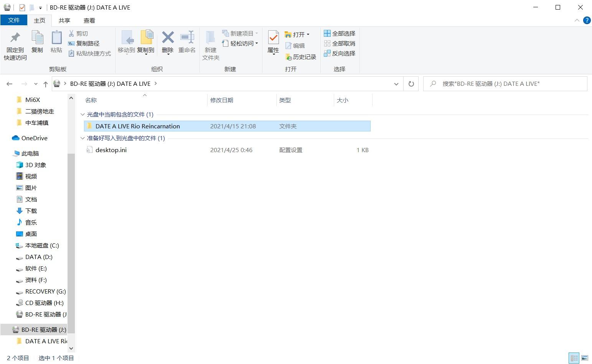Open the recent locations dropdown arrow
Image resolution: width=592 pixels, height=364 pixels.
[x=36, y=84]
